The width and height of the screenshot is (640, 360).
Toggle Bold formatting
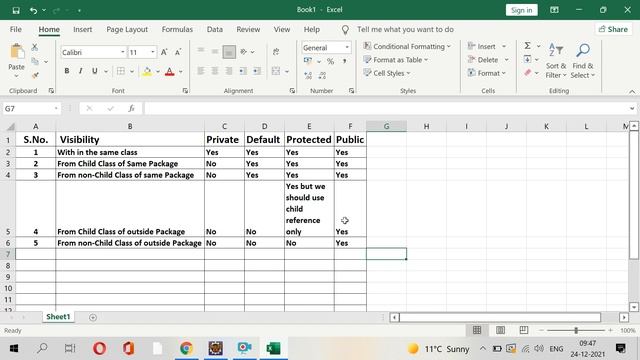tap(67, 71)
